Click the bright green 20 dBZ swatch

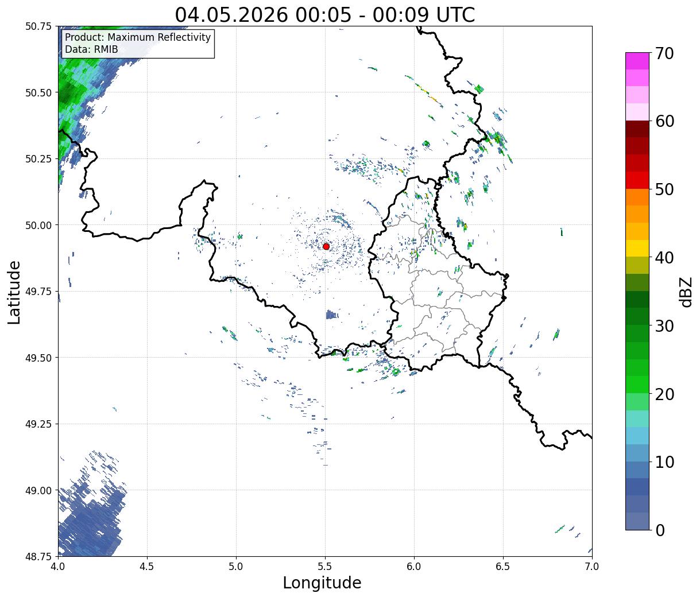[637, 385]
